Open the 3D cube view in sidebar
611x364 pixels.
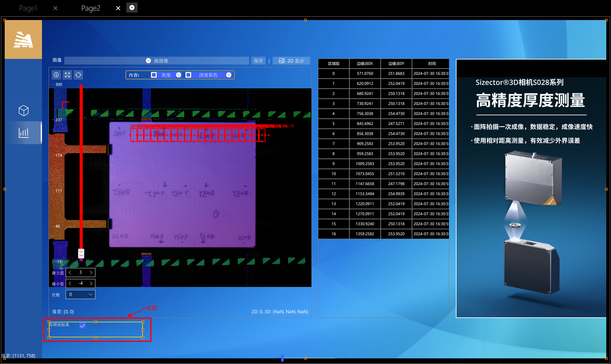click(x=23, y=110)
